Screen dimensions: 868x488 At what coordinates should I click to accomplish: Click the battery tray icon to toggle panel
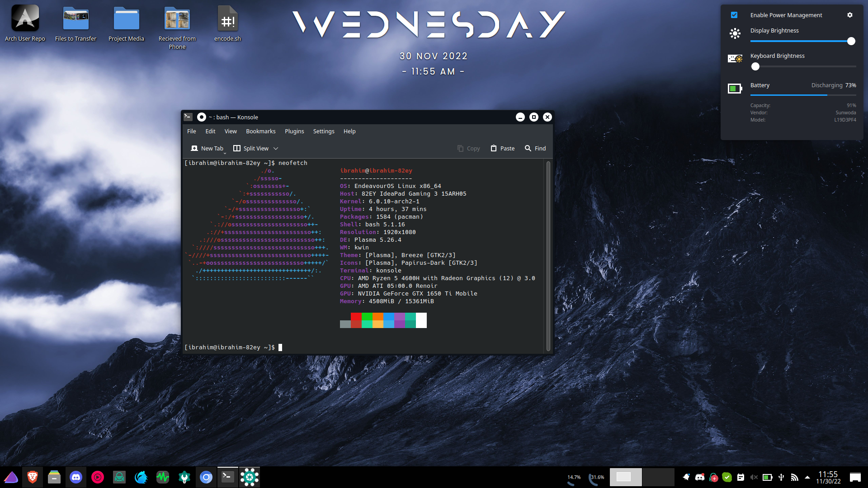point(767,477)
